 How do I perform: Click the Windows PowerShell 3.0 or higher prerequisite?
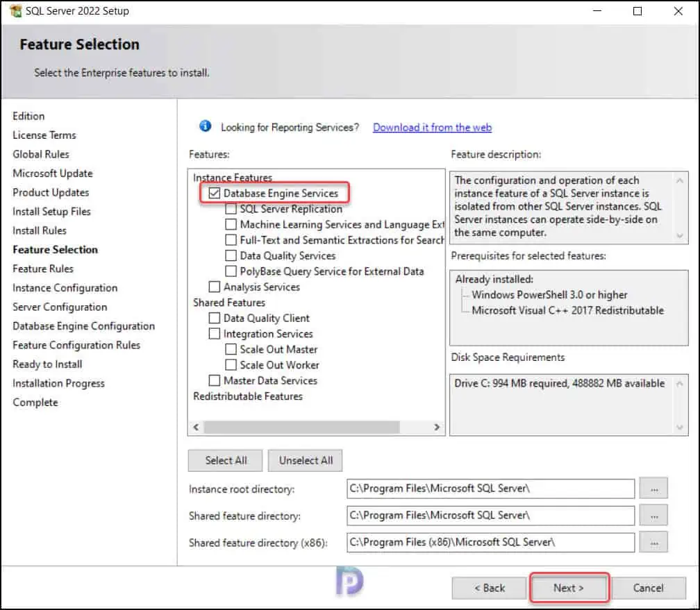(549, 295)
